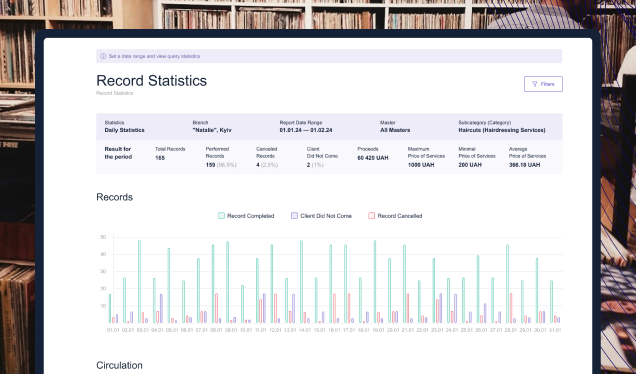Click the 'All Masters' value
Image resolution: width=636 pixels, height=374 pixels.
[395, 130]
